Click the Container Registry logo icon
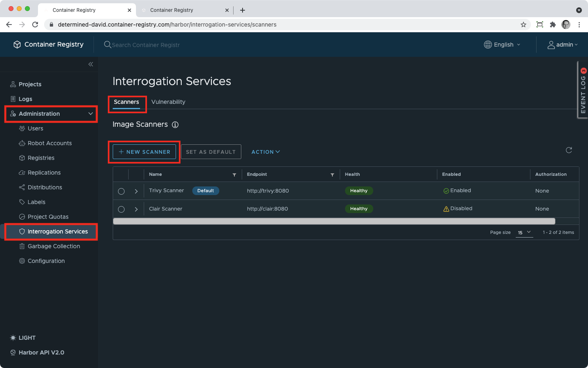 17,45
